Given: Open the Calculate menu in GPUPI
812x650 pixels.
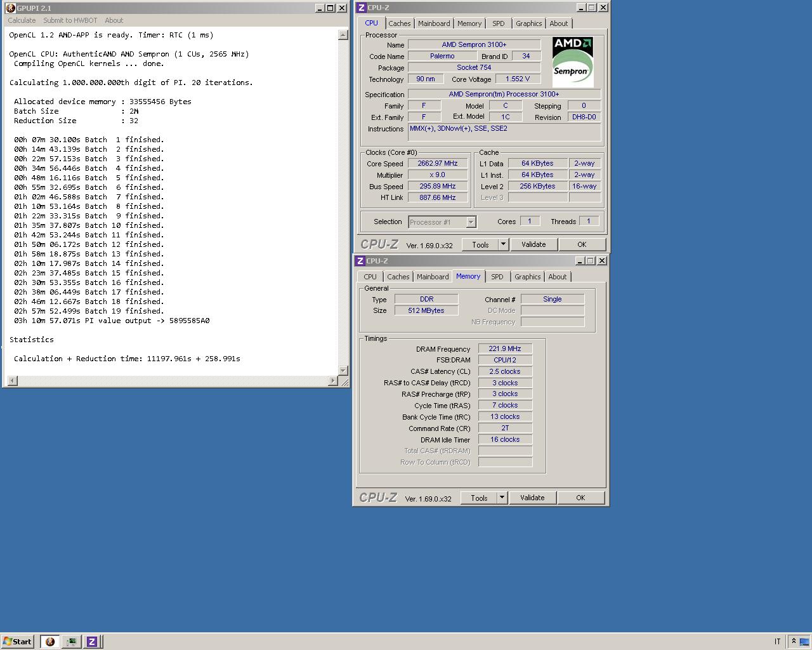Looking at the screenshot, I should [x=22, y=20].
